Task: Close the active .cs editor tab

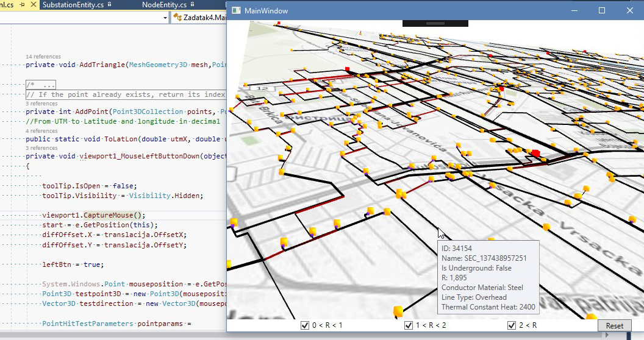Action: (32, 4)
